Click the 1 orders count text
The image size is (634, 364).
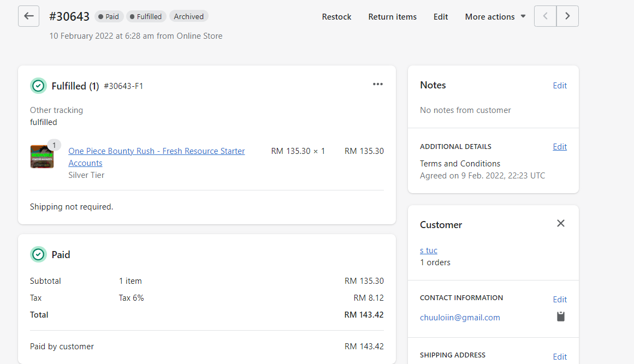point(435,262)
